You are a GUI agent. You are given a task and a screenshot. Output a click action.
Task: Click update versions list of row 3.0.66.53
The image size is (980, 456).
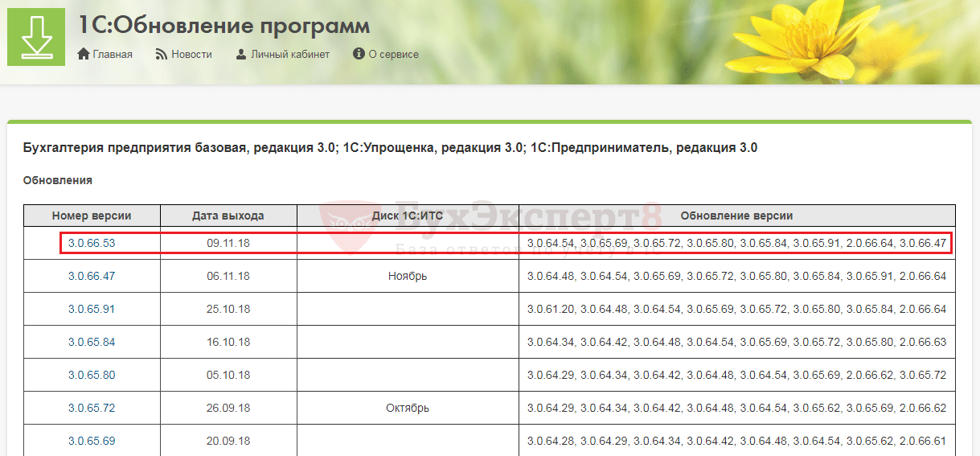736,243
